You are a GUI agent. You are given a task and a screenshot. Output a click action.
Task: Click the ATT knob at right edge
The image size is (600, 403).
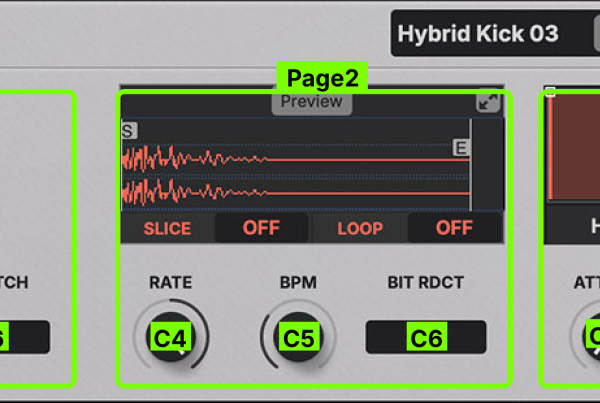click(x=590, y=337)
